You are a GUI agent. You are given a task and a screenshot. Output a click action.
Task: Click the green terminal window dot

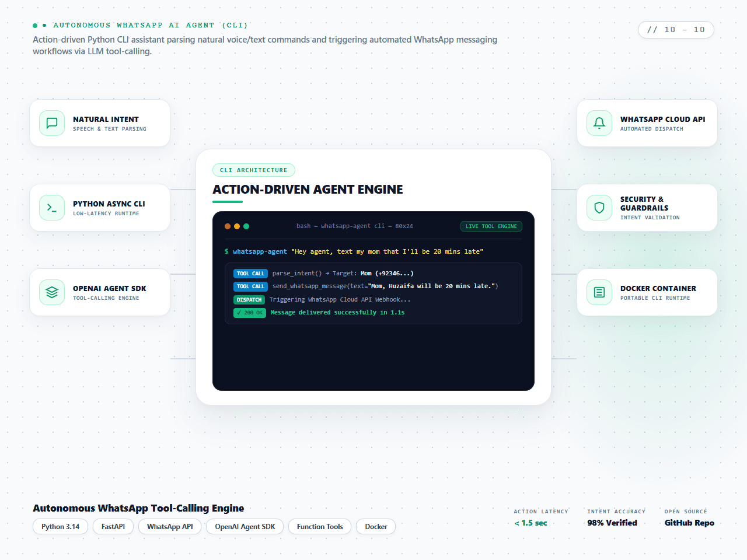tap(246, 226)
